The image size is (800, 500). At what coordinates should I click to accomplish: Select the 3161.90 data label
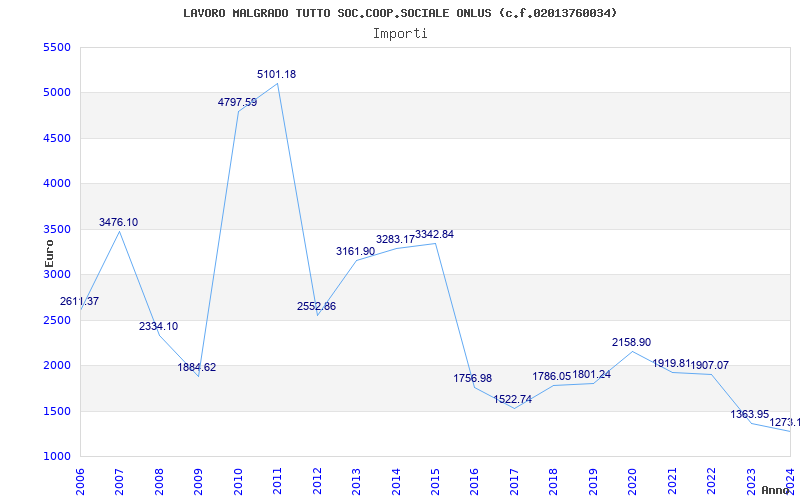click(x=356, y=252)
